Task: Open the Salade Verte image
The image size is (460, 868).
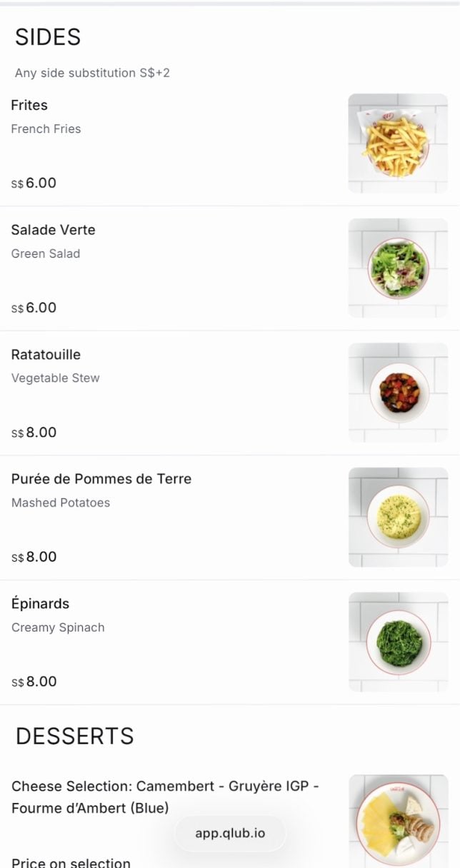Action: (x=398, y=268)
